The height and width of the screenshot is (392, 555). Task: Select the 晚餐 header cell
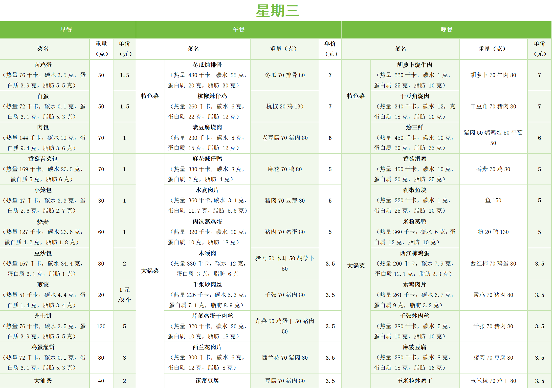pos(446,30)
